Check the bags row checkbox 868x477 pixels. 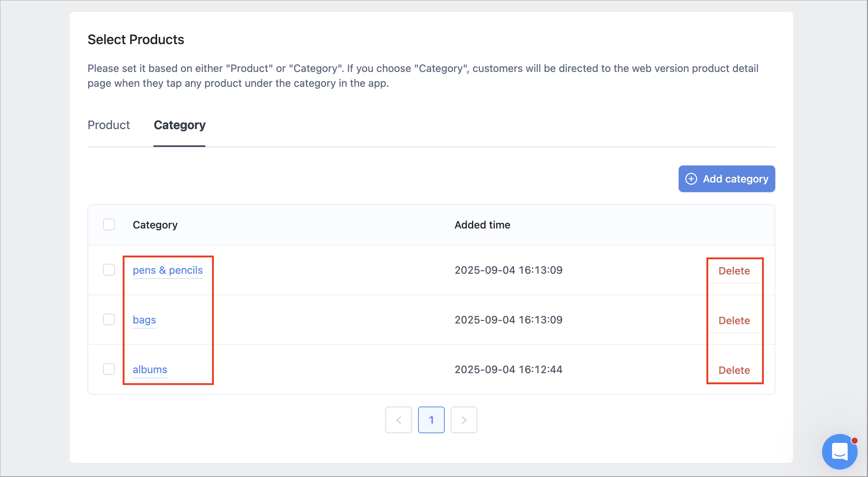coord(109,319)
